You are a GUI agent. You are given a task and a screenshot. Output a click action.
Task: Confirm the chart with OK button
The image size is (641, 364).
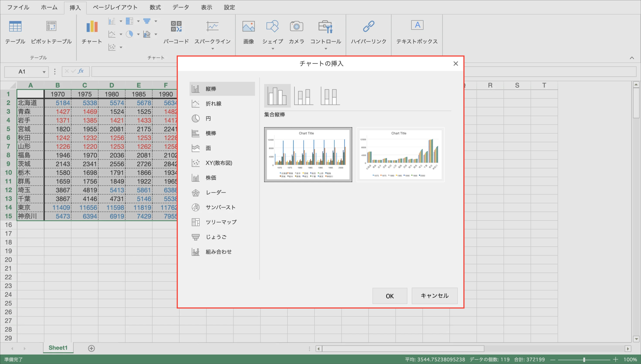coord(389,296)
